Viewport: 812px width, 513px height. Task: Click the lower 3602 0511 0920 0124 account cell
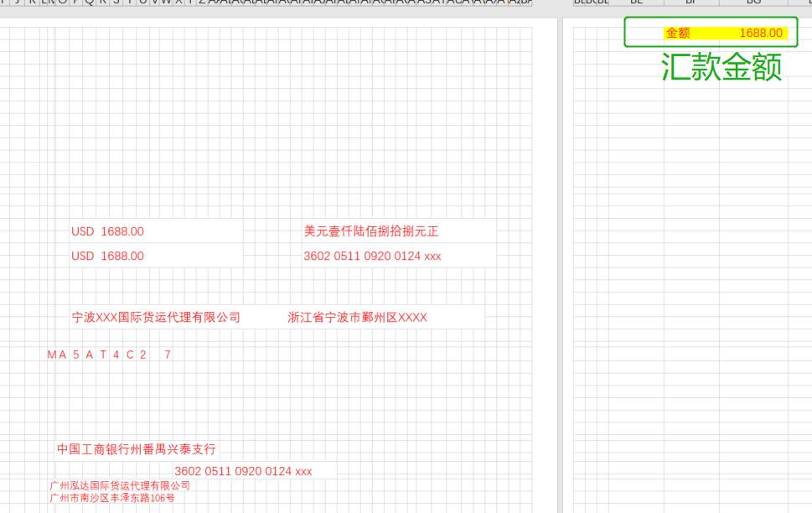pos(243,471)
